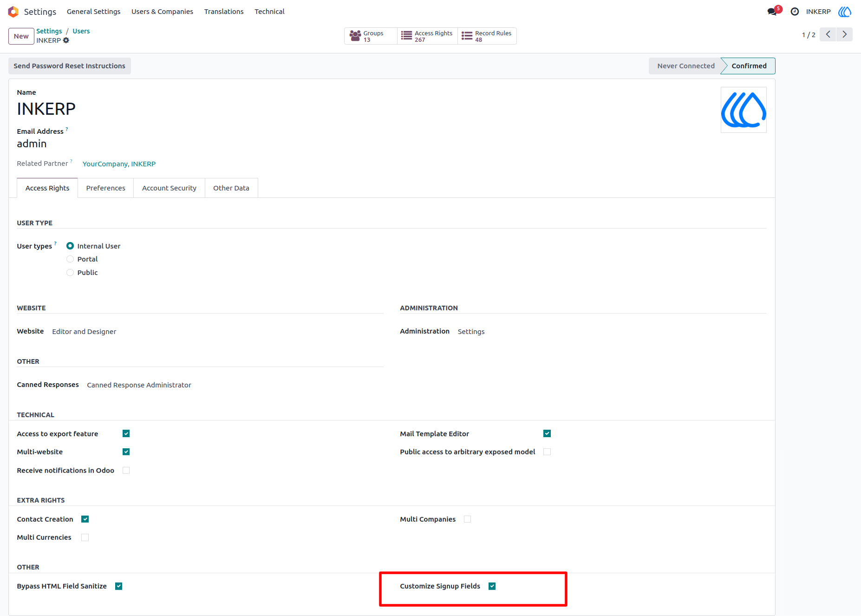The width and height of the screenshot is (861, 616).
Task: Edit the Email Address field
Action: (32, 144)
